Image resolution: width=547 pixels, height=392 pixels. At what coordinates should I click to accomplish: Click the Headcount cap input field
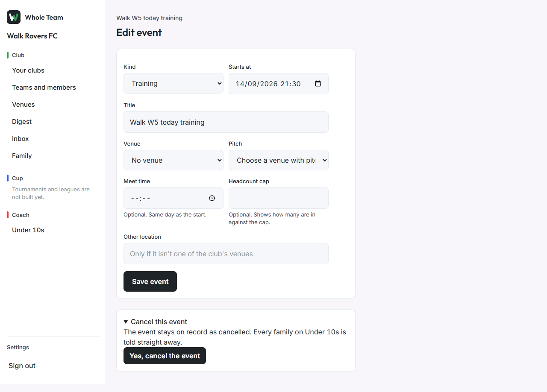279,198
